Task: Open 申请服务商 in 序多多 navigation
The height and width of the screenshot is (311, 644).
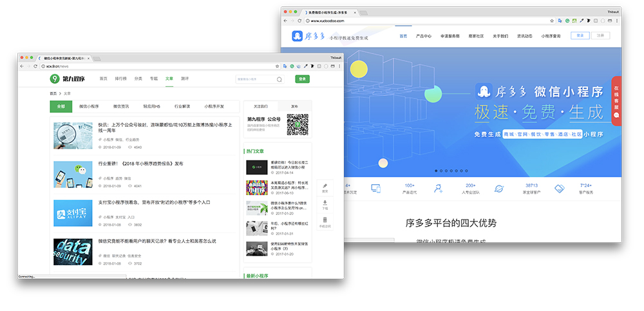Action: coord(450,36)
